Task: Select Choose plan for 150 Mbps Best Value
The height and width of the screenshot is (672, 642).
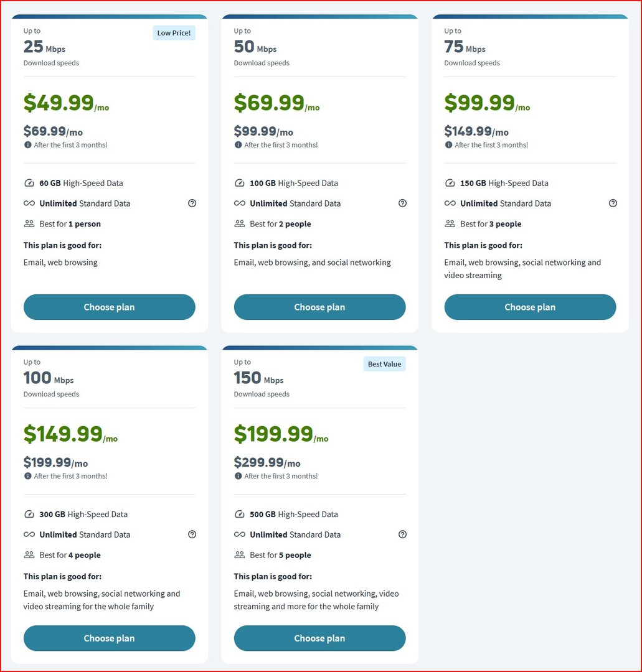Action: (x=319, y=638)
